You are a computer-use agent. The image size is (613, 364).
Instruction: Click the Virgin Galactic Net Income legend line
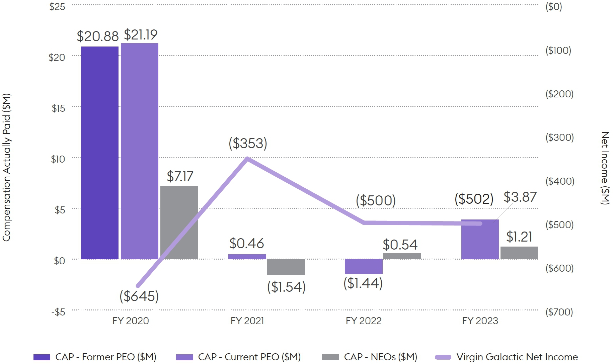click(x=443, y=357)
